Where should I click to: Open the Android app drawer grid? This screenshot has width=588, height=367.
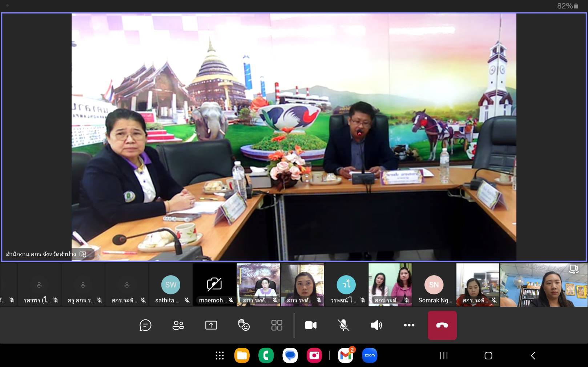point(220,356)
